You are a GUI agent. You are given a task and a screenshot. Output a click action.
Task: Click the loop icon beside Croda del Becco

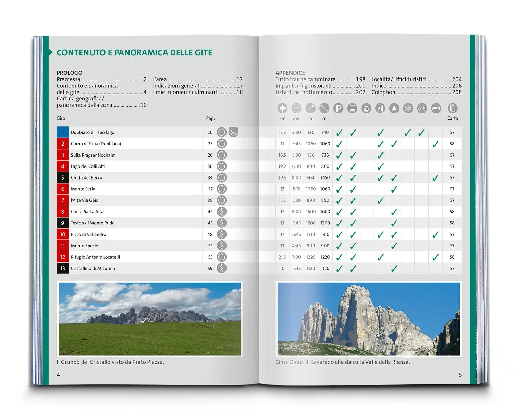(x=222, y=177)
